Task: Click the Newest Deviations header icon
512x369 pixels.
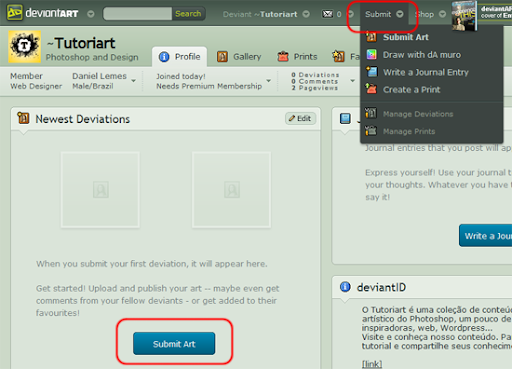Action: 23,118
